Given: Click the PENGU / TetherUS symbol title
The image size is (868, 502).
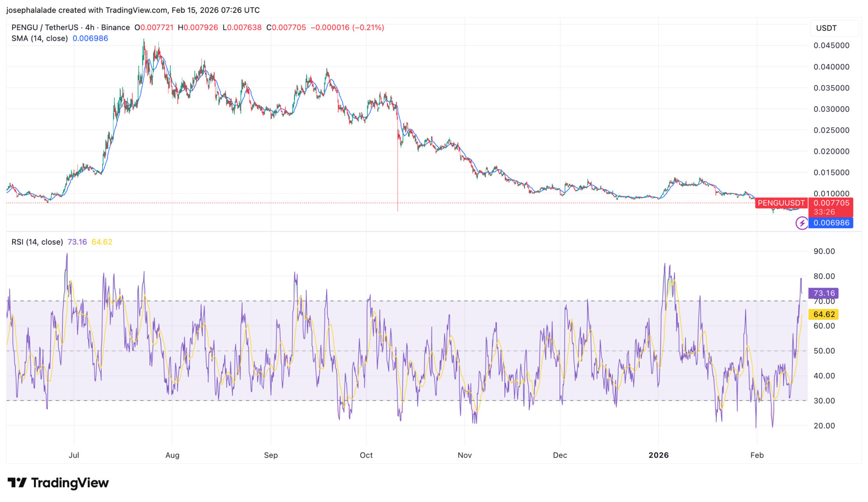Looking at the screenshot, I should pyautogui.click(x=45, y=28).
